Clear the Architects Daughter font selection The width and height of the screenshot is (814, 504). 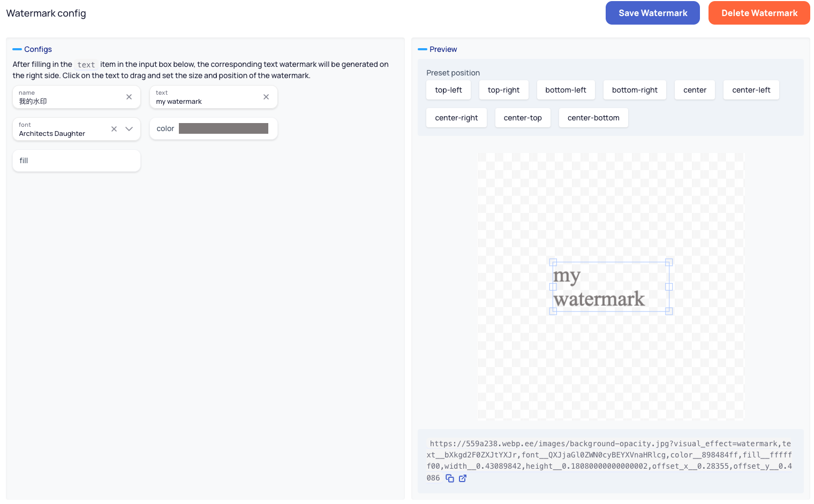click(x=114, y=129)
